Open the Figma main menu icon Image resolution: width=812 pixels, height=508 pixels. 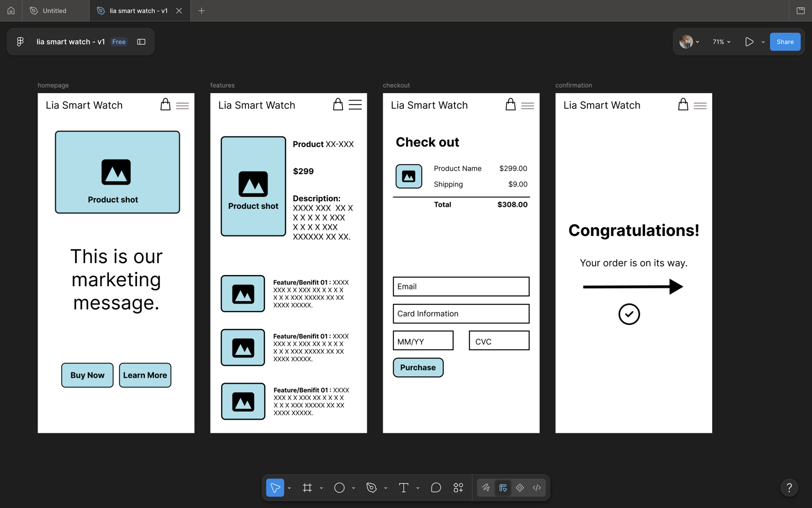coord(20,42)
